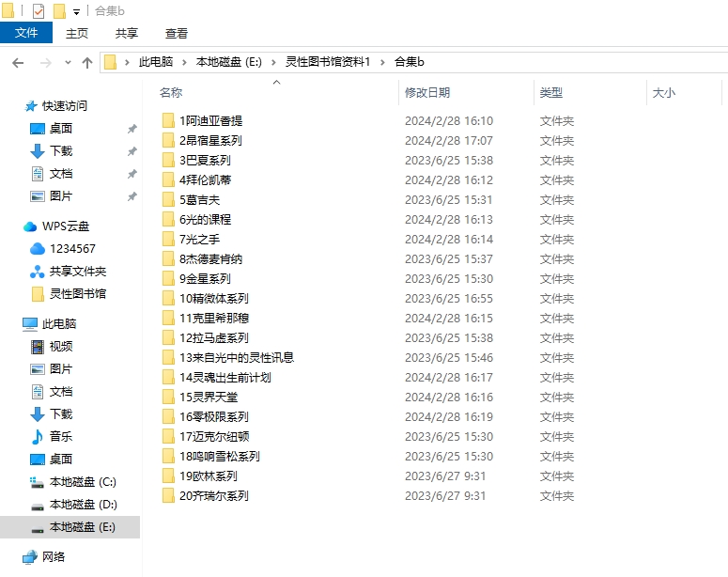The width and height of the screenshot is (728, 577).
Task: Select the folder name 17迈克尔纽顿
Action: 214,437
